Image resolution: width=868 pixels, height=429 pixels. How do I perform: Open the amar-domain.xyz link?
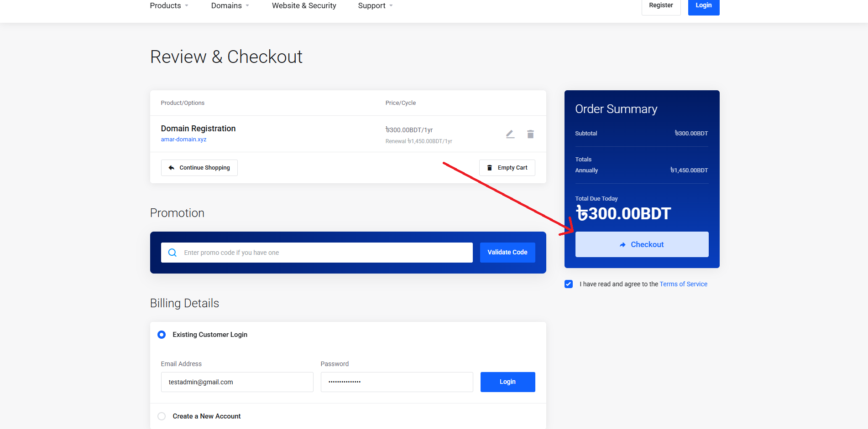tap(183, 140)
